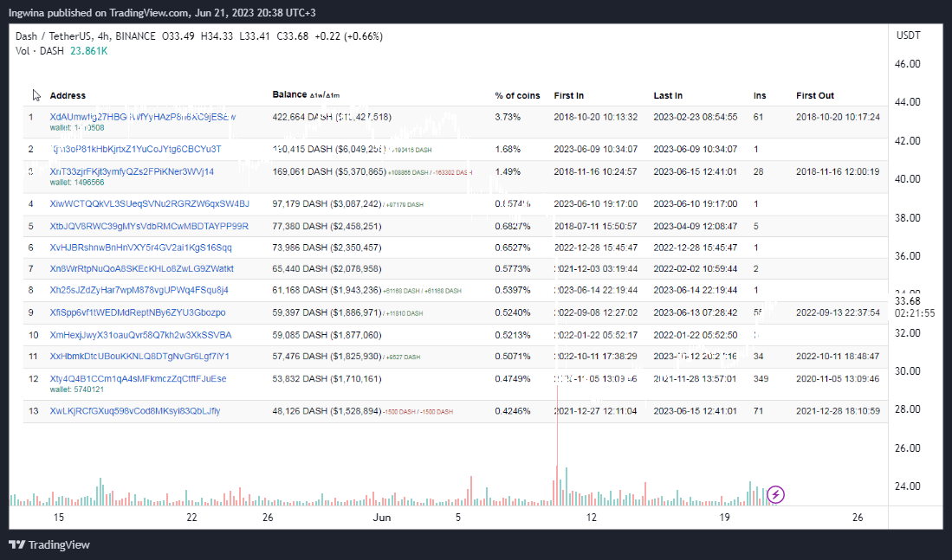
Task: Click balance 57,476 DASH ($1,825,930)
Action: click(327, 356)
